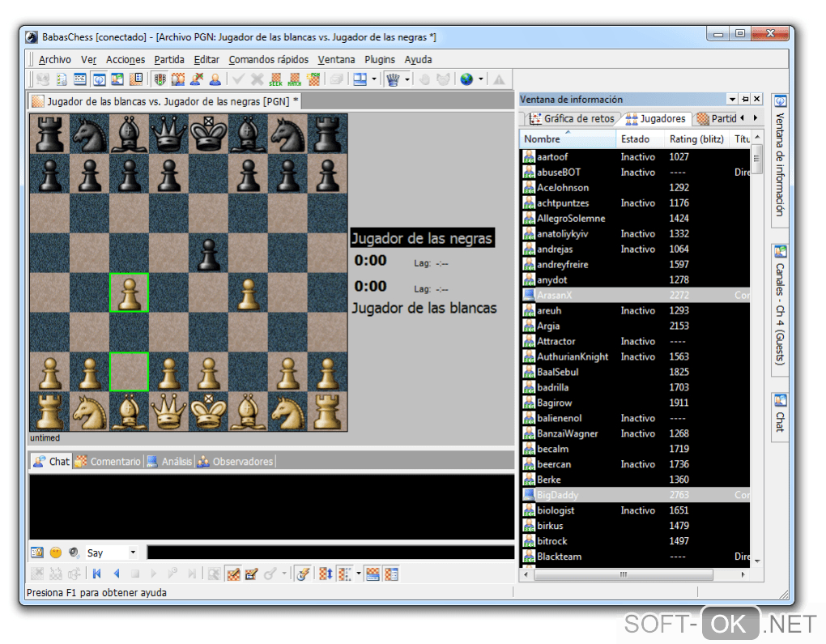Click the two players on board icon
Viewport: 826px width, 644px height.
pos(178,79)
